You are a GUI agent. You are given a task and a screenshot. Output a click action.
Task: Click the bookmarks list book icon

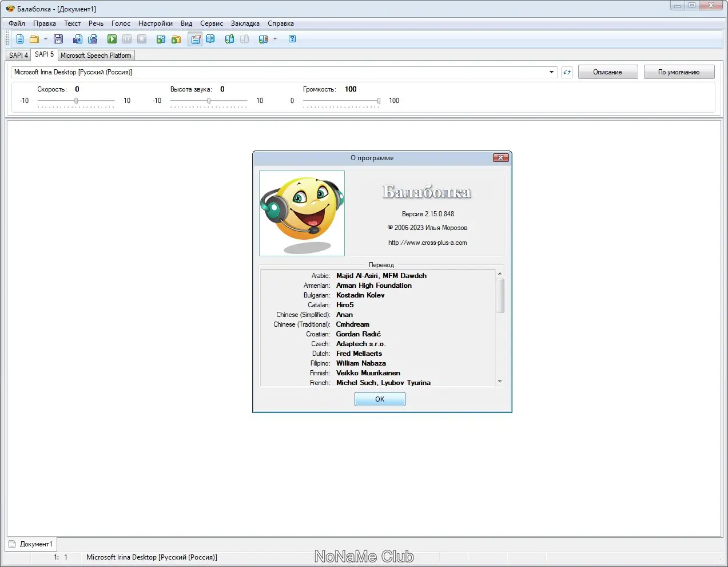(263, 39)
